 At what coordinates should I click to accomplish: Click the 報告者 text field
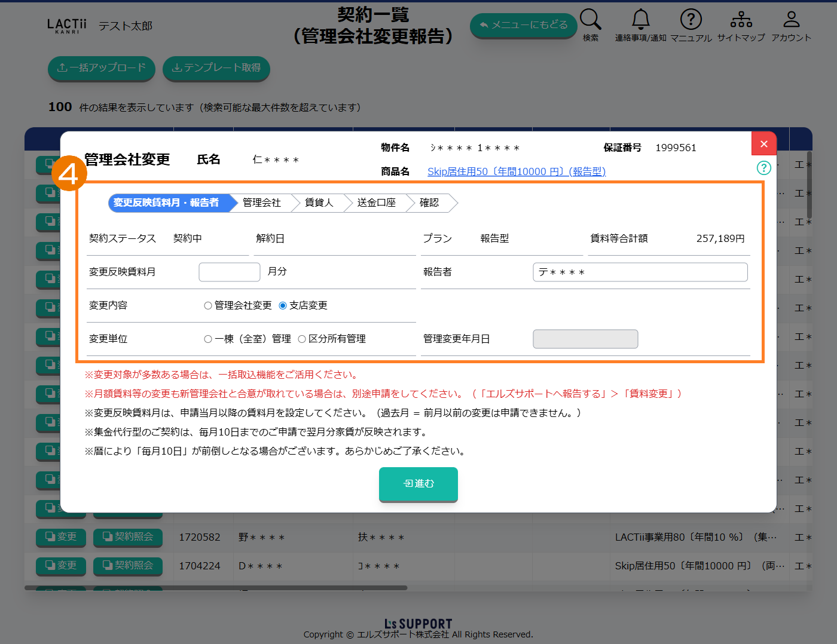[640, 272]
